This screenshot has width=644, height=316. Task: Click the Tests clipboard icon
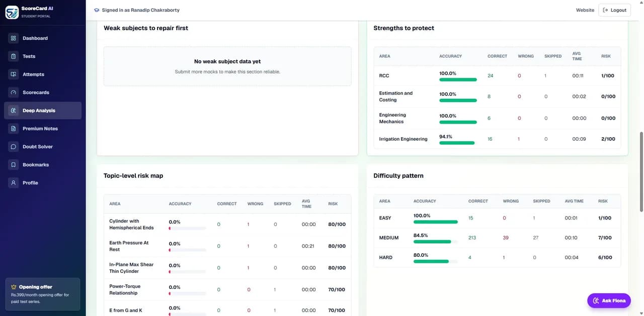click(14, 56)
